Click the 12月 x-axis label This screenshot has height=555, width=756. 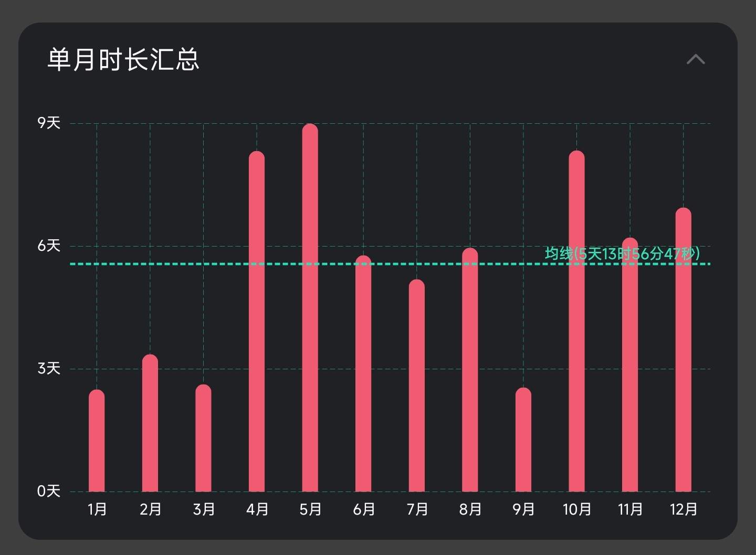click(683, 509)
